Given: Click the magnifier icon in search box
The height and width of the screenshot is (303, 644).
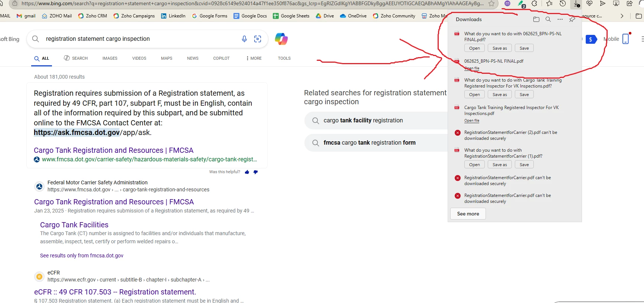Looking at the screenshot, I should [36, 39].
